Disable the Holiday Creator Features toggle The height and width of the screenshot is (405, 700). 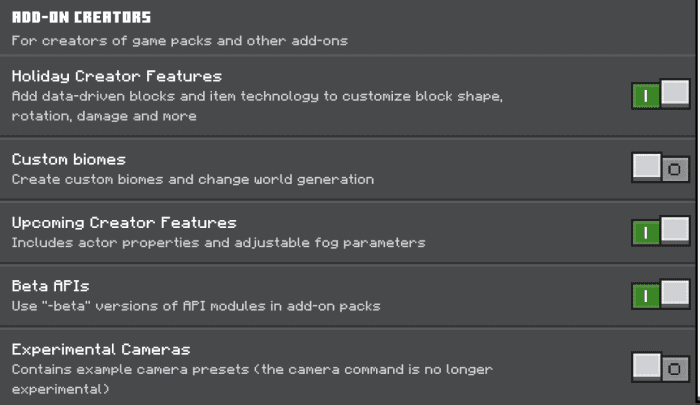tap(661, 95)
